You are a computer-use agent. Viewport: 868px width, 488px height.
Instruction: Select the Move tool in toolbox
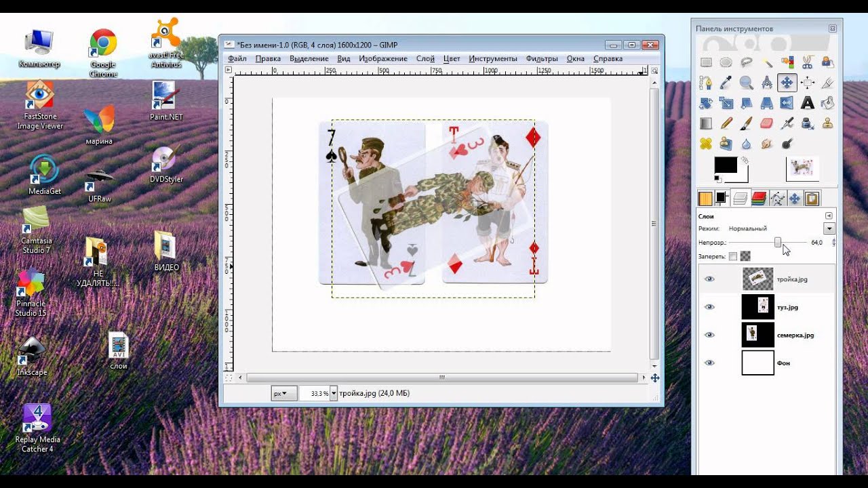coord(787,83)
